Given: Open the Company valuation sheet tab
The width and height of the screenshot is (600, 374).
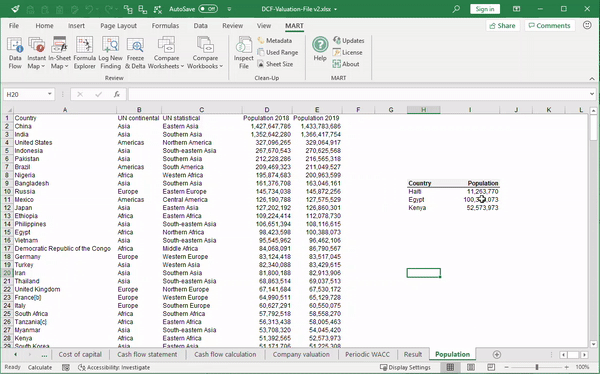Looking at the screenshot, I should click(301, 354).
